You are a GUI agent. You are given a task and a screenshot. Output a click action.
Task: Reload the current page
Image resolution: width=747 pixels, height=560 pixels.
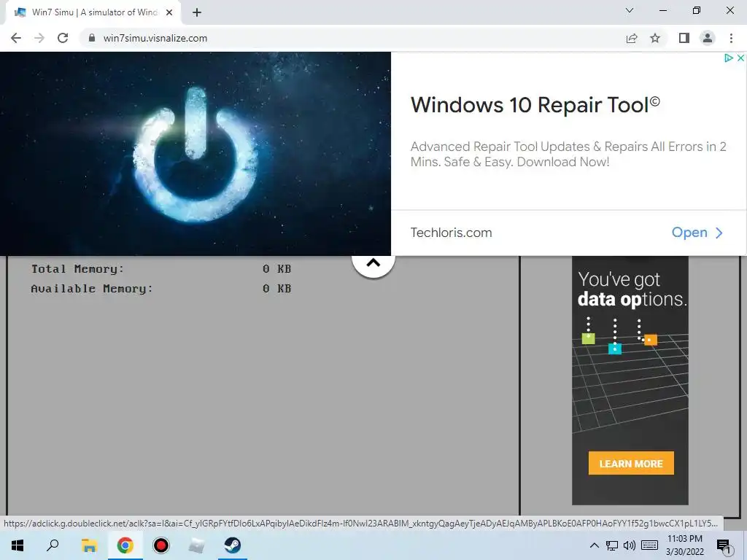pyautogui.click(x=63, y=38)
